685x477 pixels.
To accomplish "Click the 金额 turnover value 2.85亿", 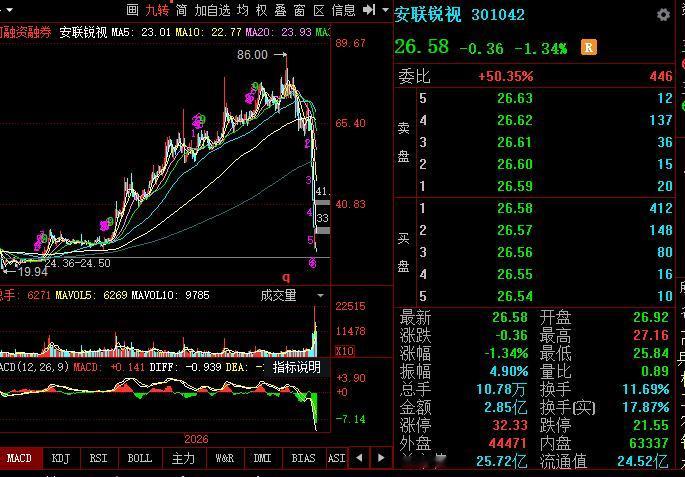I will pos(506,407).
